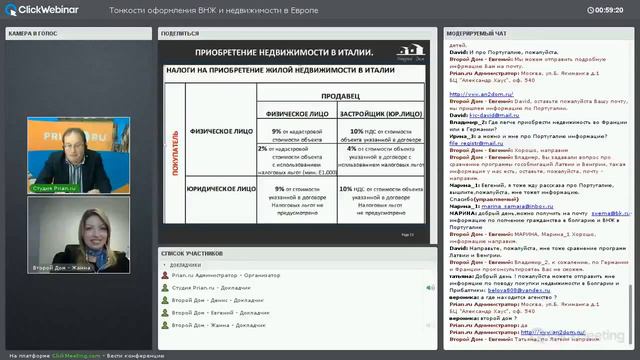The width and height of the screenshot is (640, 360).
Task: Open the ClickMeeting.com footer link
Action: coord(76,356)
